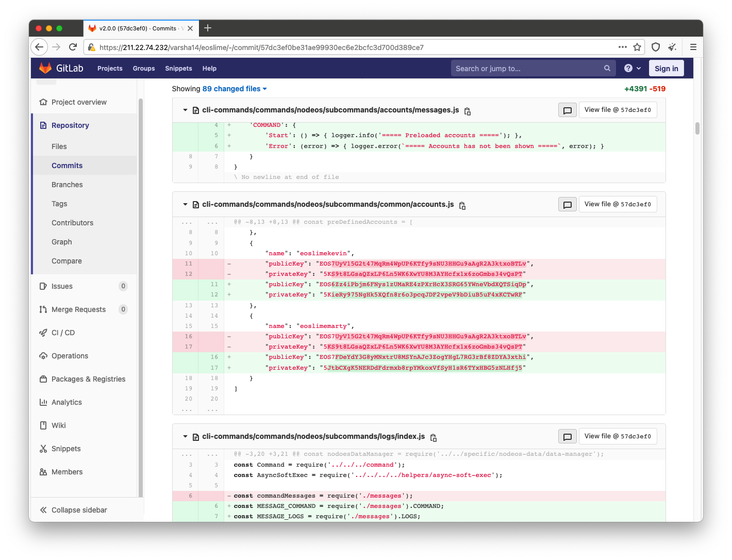The height and width of the screenshot is (560, 732).
Task: Open Tags in sidebar
Action: point(59,204)
